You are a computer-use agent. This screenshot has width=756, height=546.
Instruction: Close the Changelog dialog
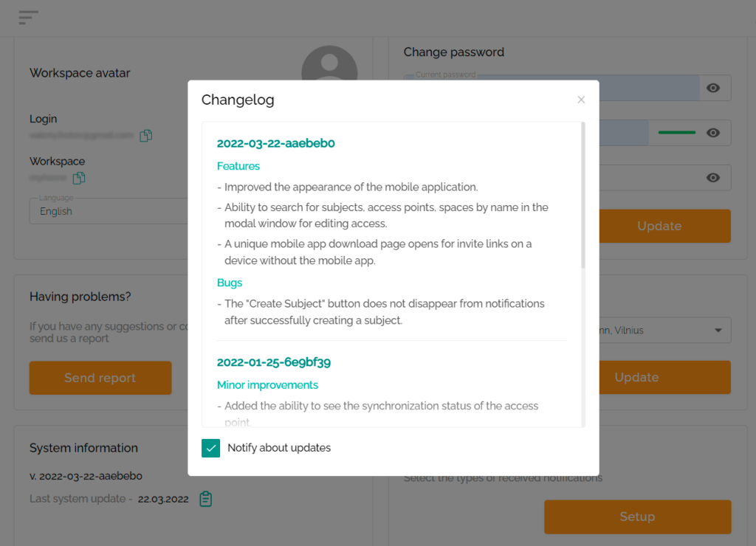[581, 99]
